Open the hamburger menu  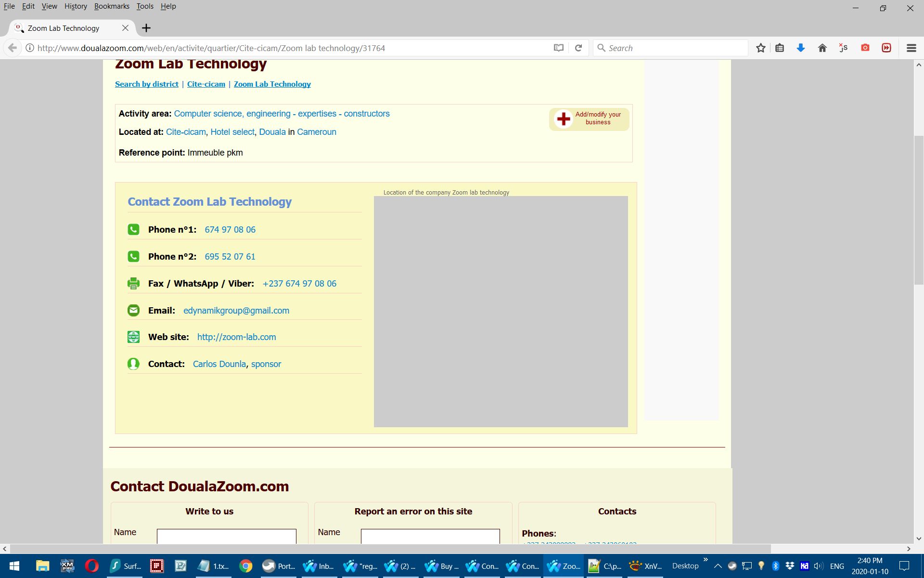[911, 48]
